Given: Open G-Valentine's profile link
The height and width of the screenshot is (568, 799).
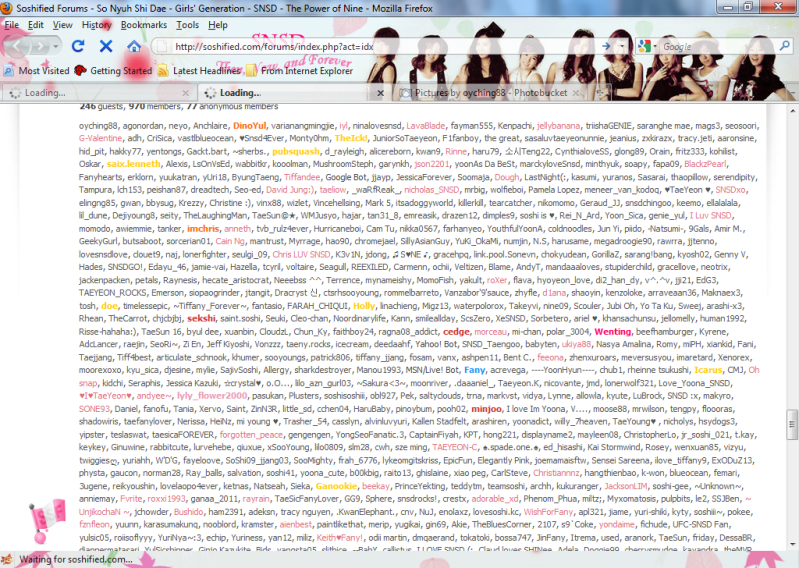Looking at the screenshot, I should [100, 139].
